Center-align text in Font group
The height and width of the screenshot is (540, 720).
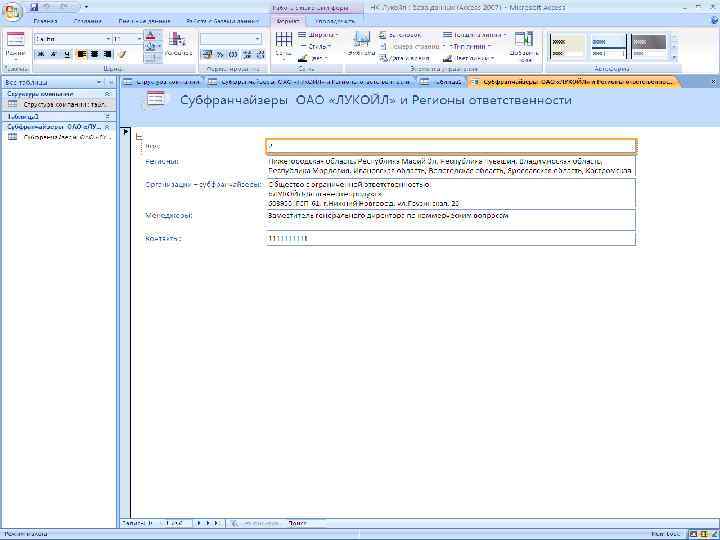pyautogui.click(x=95, y=54)
